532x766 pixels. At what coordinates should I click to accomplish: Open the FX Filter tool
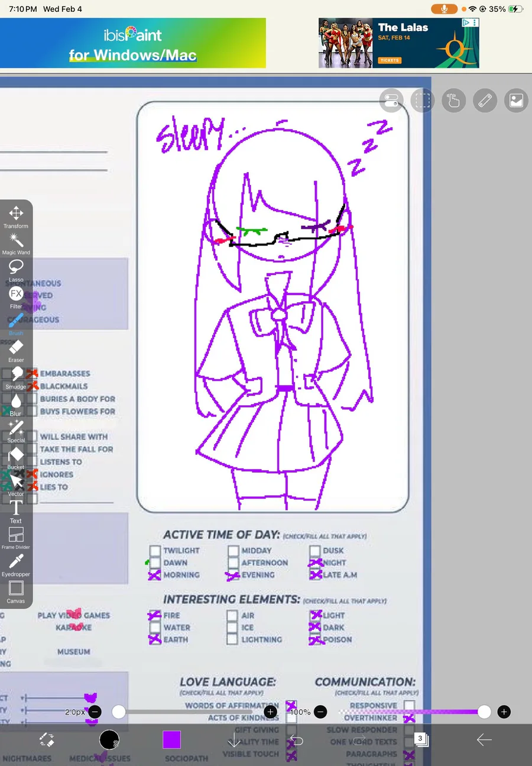click(16, 298)
